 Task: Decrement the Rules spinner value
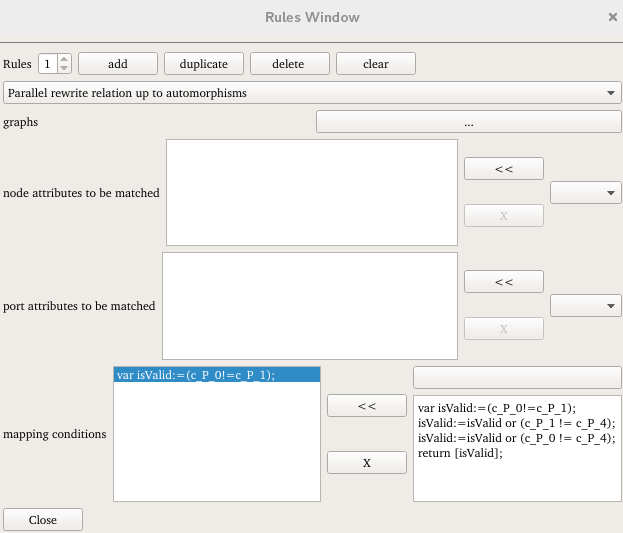[65, 69]
